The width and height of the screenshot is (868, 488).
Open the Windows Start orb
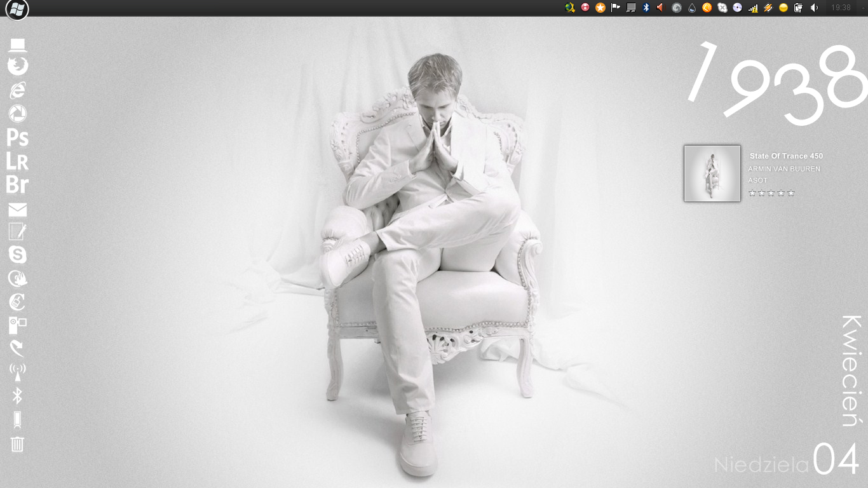click(x=17, y=9)
